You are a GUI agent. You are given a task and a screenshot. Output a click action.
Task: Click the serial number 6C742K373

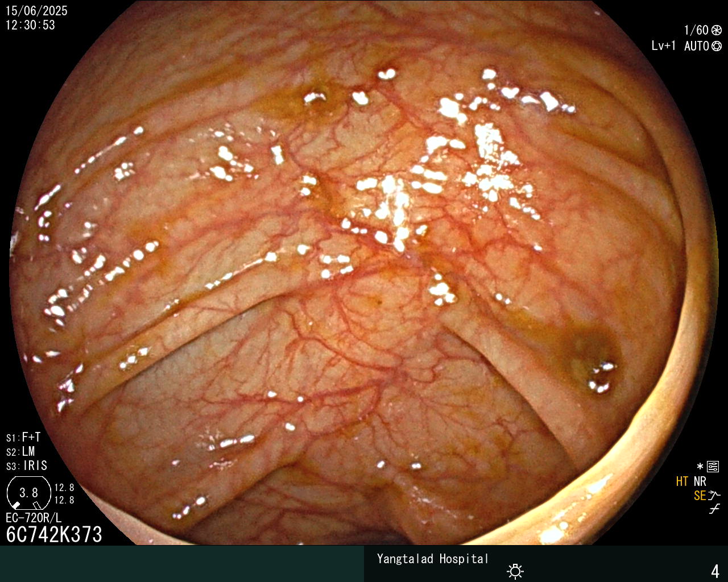pos(54,535)
